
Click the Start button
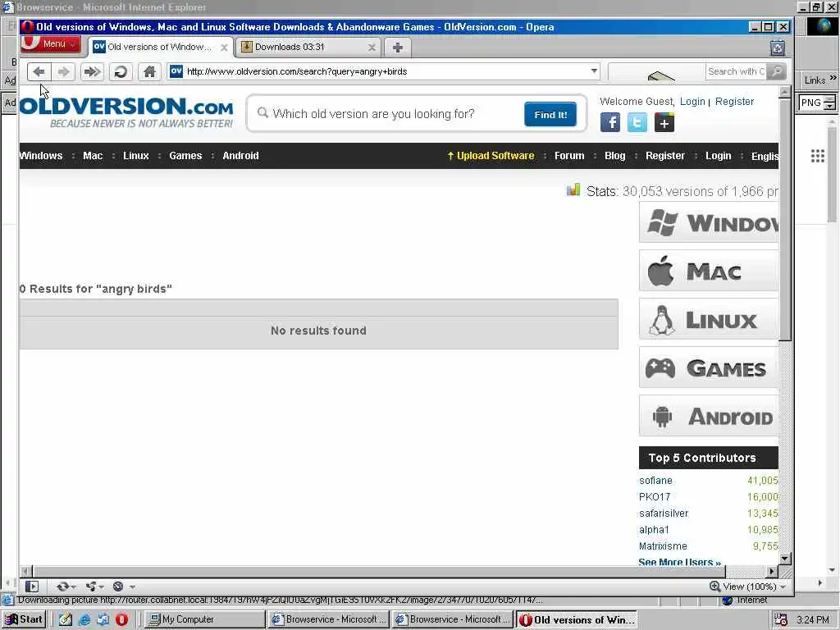point(24,619)
